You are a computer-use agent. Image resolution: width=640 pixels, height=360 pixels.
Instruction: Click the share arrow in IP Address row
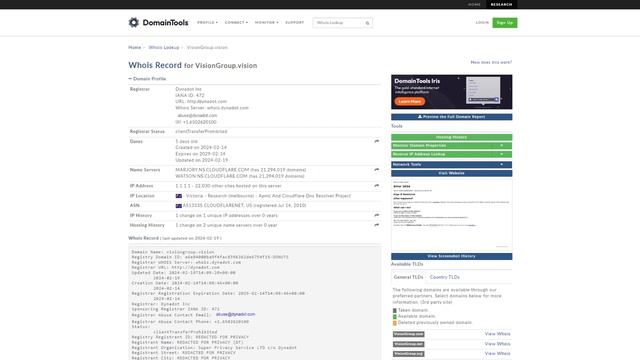(x=376, y=186)
